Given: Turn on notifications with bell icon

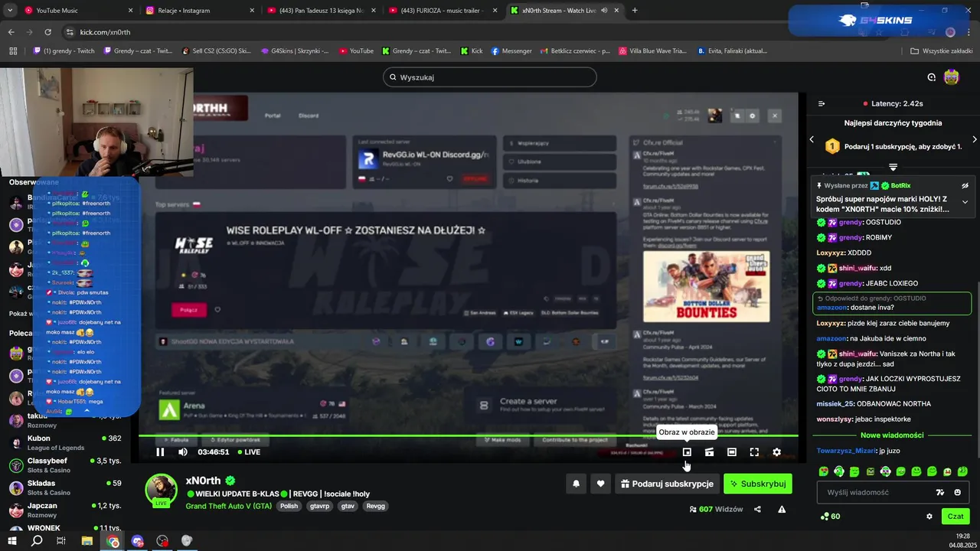Looking at the screenshot, I should (x=576, y=484).
